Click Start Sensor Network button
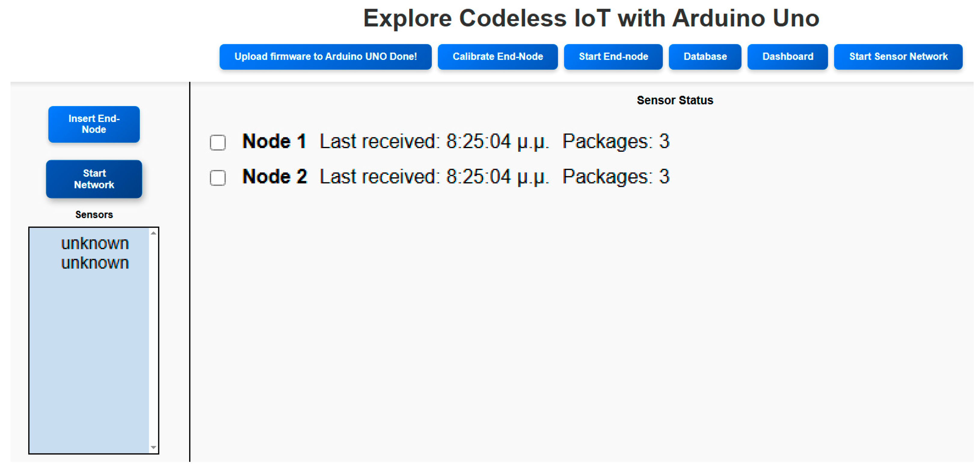This screenshot has width=980, height=472. coord(898,56)
